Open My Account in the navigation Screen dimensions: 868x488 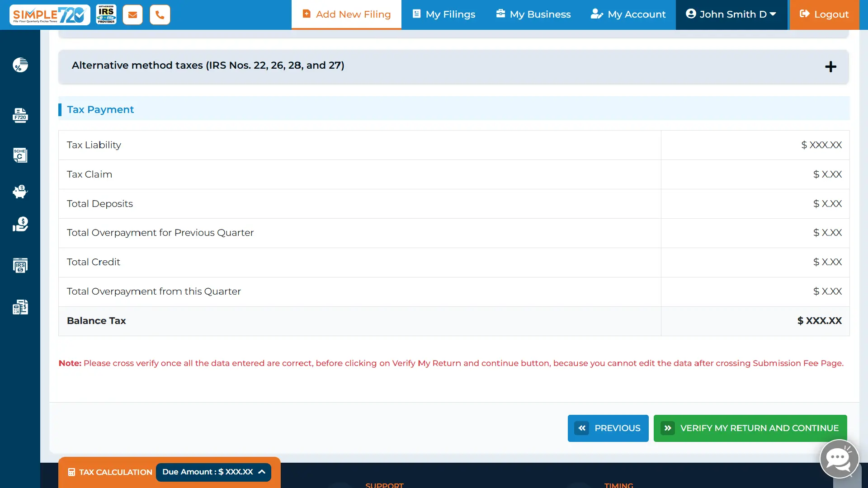pyautogui.click(x=628, y=14)
